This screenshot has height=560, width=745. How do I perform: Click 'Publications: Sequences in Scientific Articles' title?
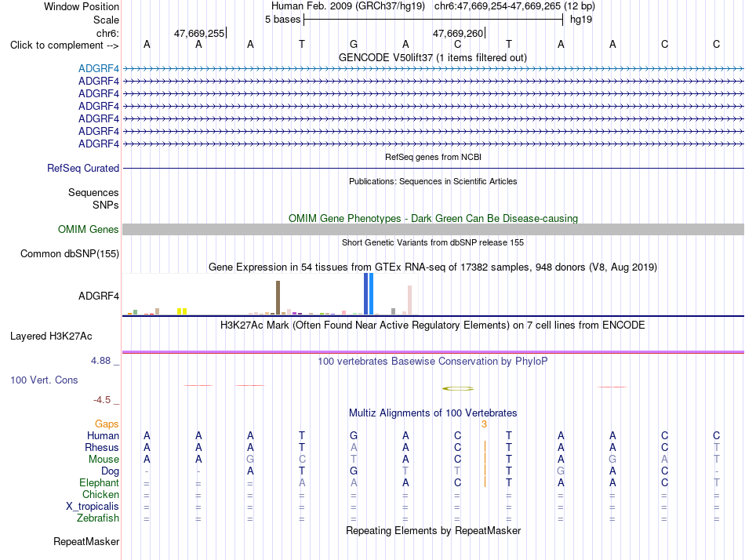coord(433,181)
